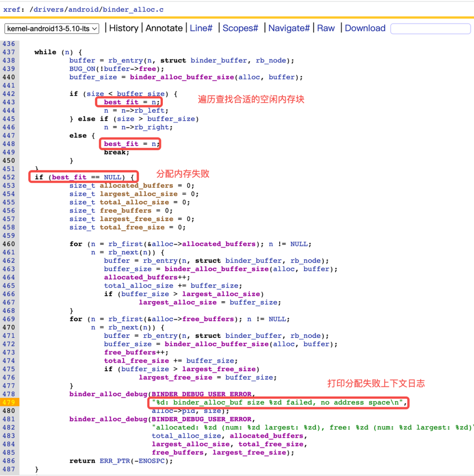Viewport: 474px width, 476px height.
Task: Open ERR_PTR symbol on line 486
Action: [x=115, y=461]
